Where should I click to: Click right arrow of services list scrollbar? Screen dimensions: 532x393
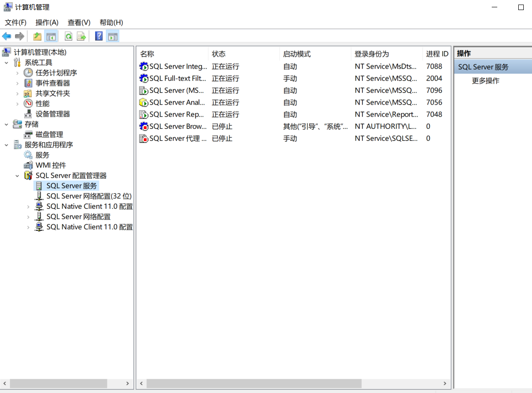point(445,383)
